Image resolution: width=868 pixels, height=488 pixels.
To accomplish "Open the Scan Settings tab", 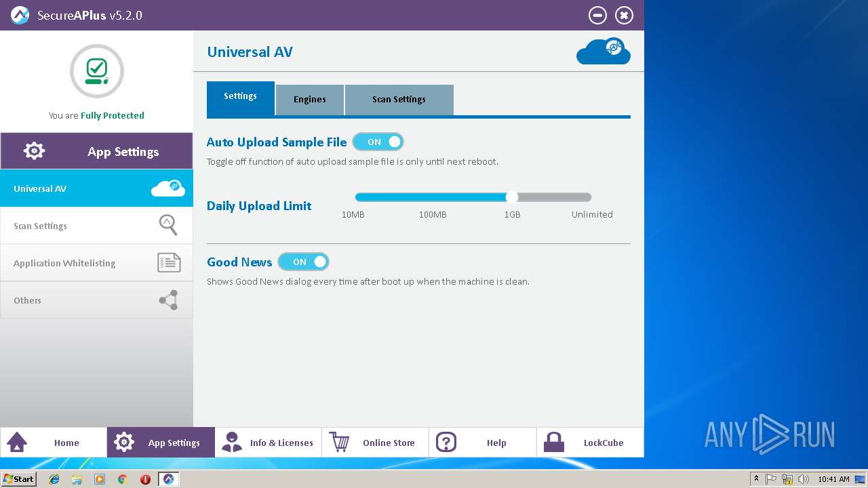I will pyautogui.click(x=399, y=100).
